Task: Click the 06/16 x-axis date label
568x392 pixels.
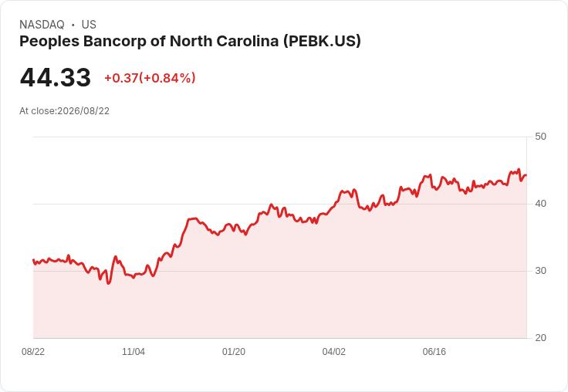Action: tap(434, 351)
